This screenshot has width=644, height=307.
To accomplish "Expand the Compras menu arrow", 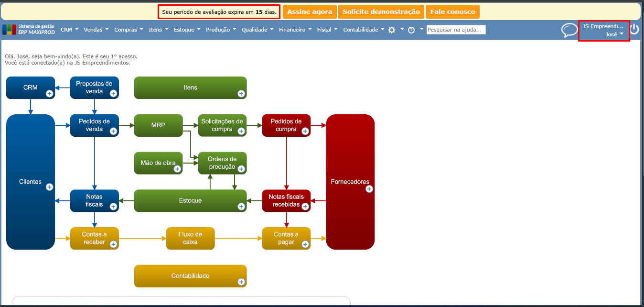I will (x=141, y=29).
